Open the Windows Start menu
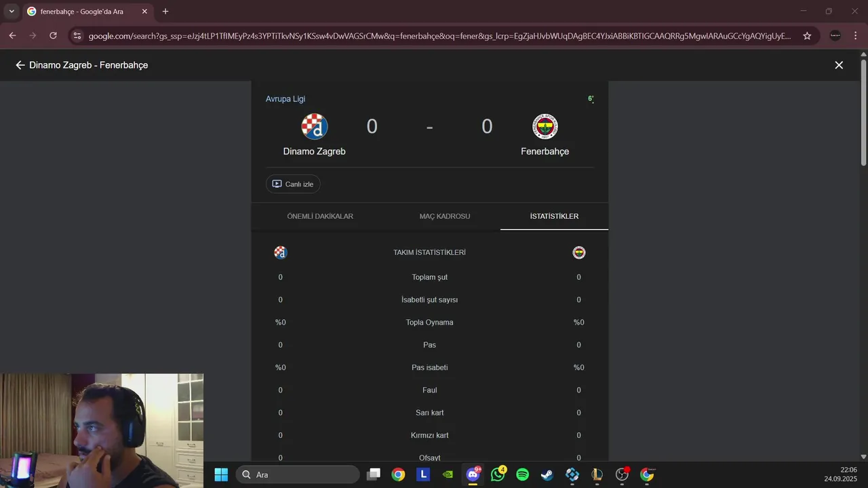This screenshot has width=868, height=488. point(221,474)
